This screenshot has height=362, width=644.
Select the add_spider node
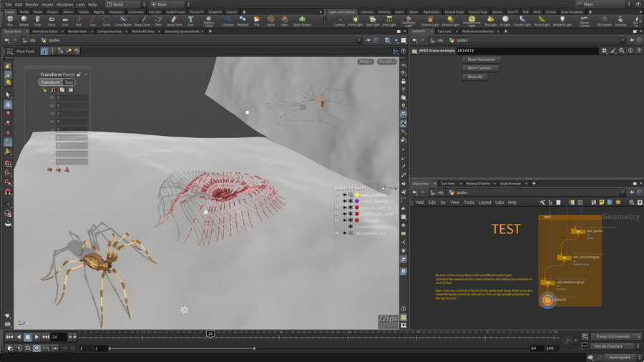point(578,232)
